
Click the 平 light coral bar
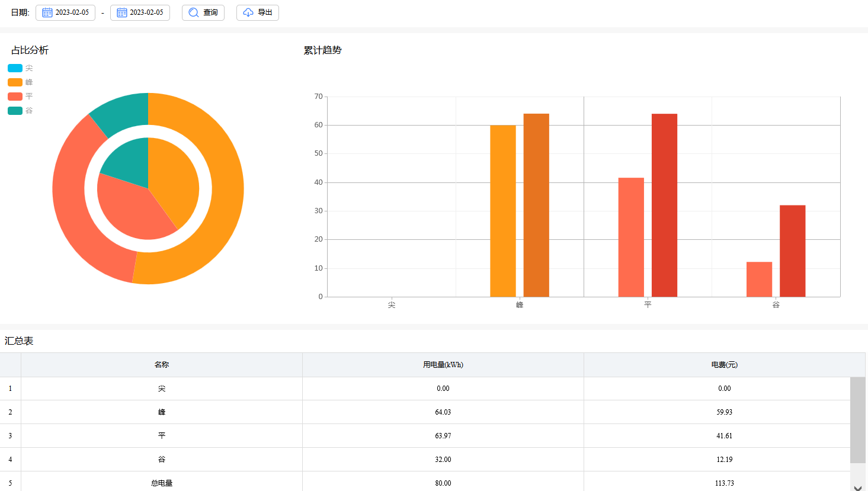point(631,237)
